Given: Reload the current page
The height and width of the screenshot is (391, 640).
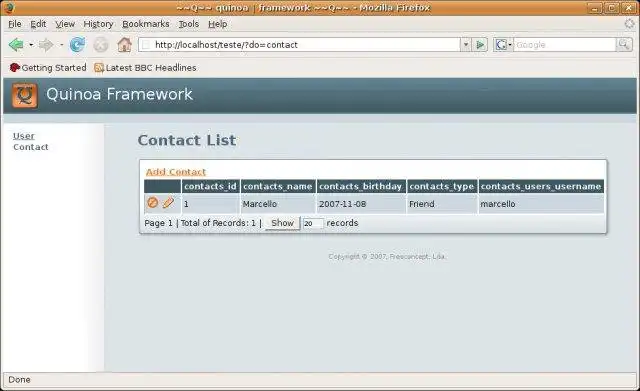Looking at the screenshot, I should (x=77, y=44).
